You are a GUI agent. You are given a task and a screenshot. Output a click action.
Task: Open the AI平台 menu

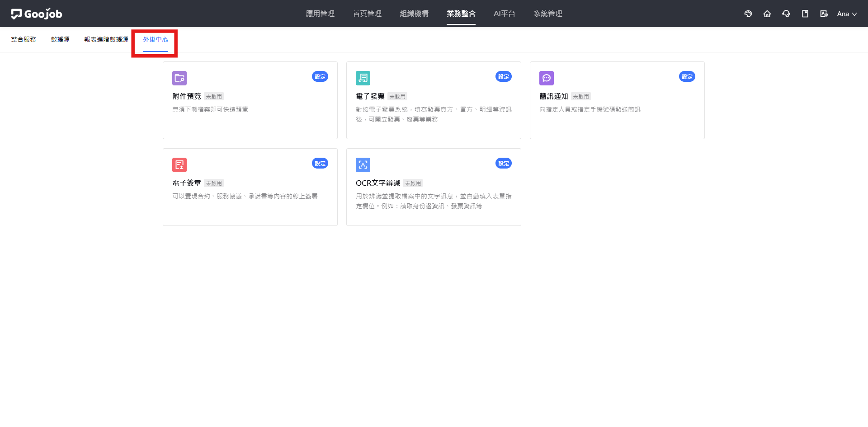[x=505, y=14]
